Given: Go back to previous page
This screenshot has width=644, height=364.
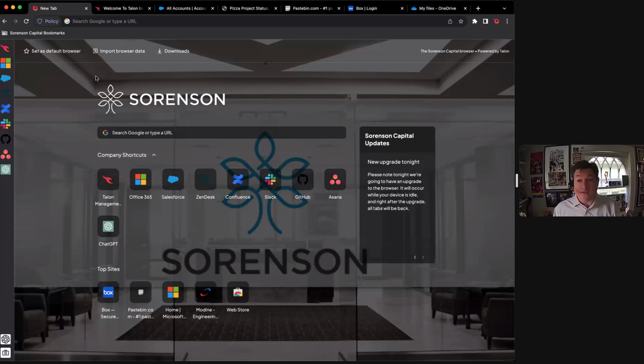Looking at the screenshot, I should pyautogui.click(x=5, y=21).
